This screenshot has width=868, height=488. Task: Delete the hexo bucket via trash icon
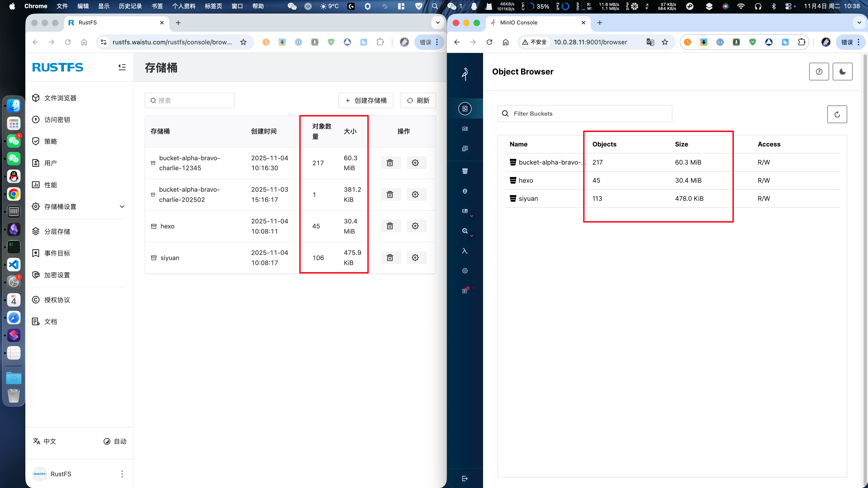point(390,226)
